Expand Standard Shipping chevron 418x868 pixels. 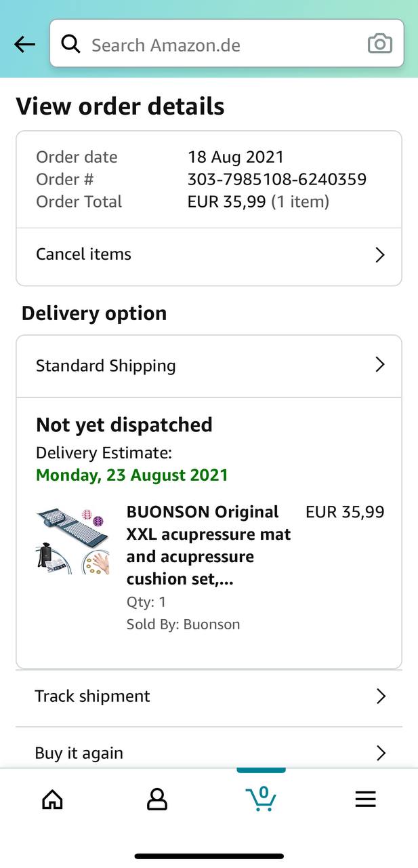click(x=380, y=365)
